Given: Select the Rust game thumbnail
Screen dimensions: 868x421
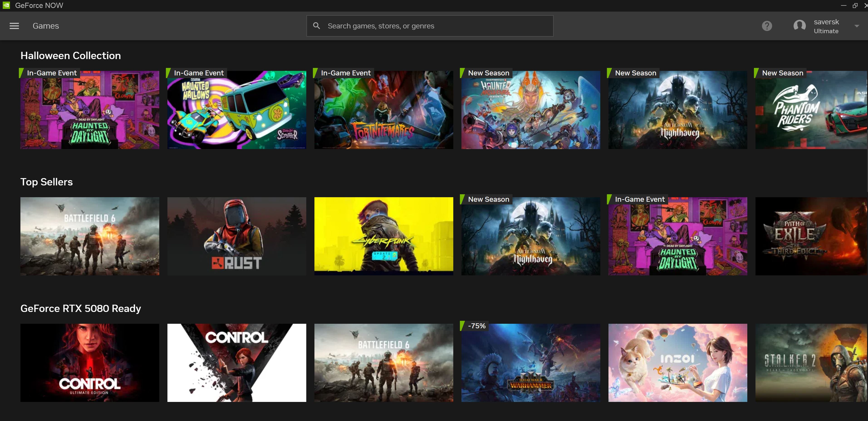Looking at the screenshot, I should pyautogui.click(x=237, y=236).
